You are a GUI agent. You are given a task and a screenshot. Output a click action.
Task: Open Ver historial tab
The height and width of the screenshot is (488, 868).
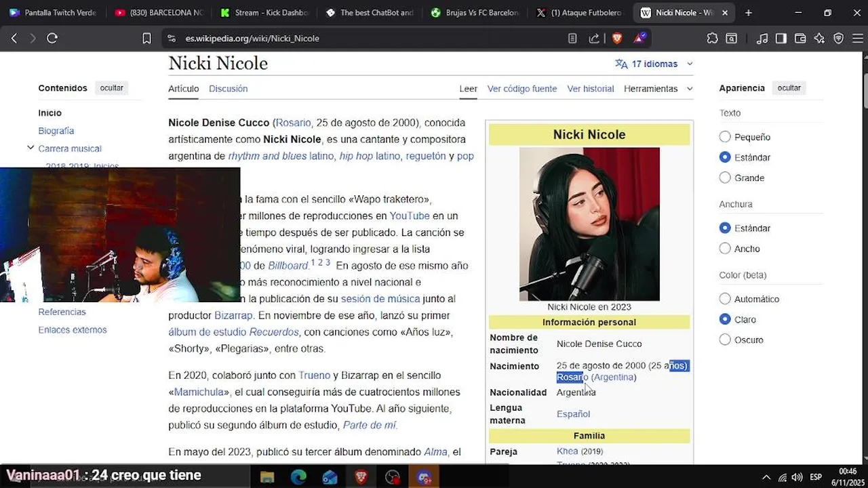(x=591, y=89)
